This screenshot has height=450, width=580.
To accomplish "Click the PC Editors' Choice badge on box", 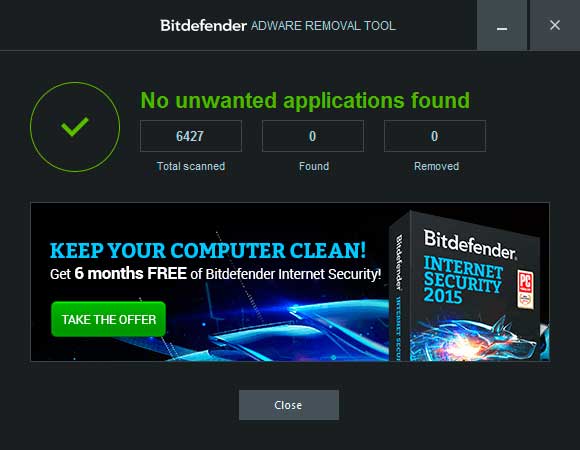I will pyautogui.click(x=526, y=290).
